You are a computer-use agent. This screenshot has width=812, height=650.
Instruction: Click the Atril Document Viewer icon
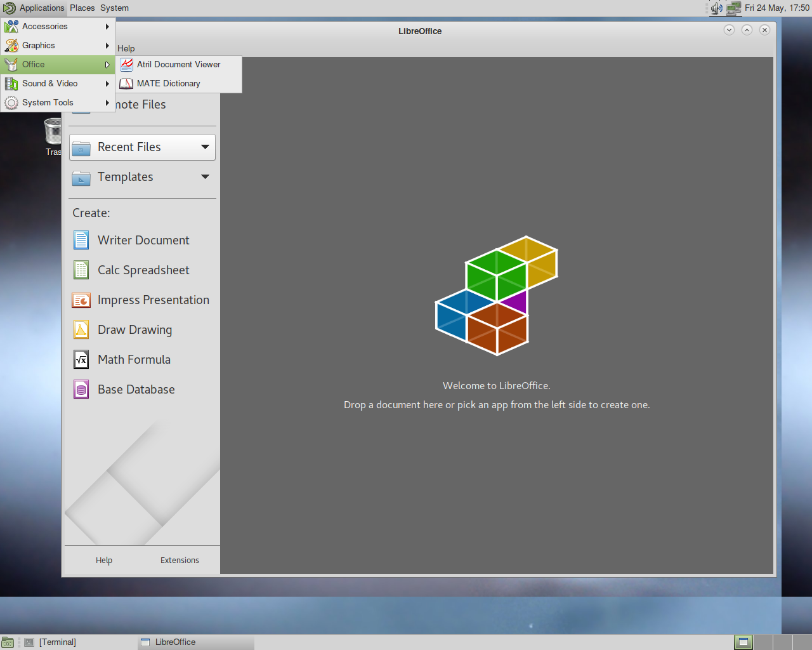127,64
